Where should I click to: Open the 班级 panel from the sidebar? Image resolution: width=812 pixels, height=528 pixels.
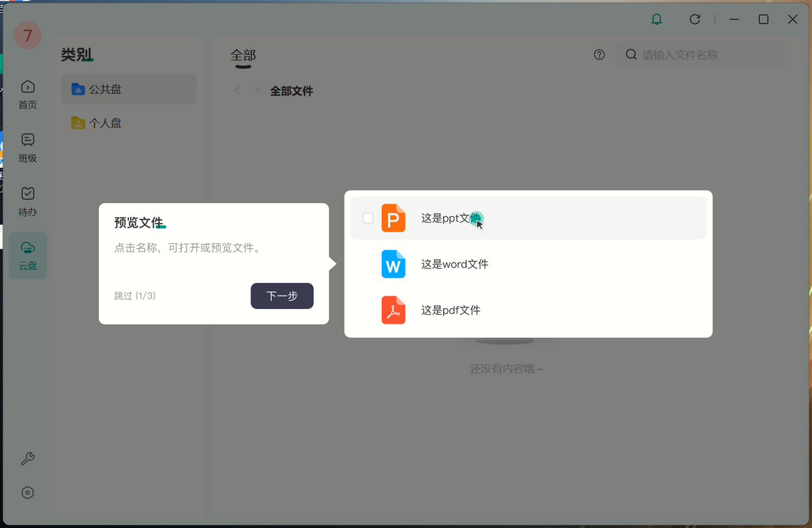(x=27, y=147)
